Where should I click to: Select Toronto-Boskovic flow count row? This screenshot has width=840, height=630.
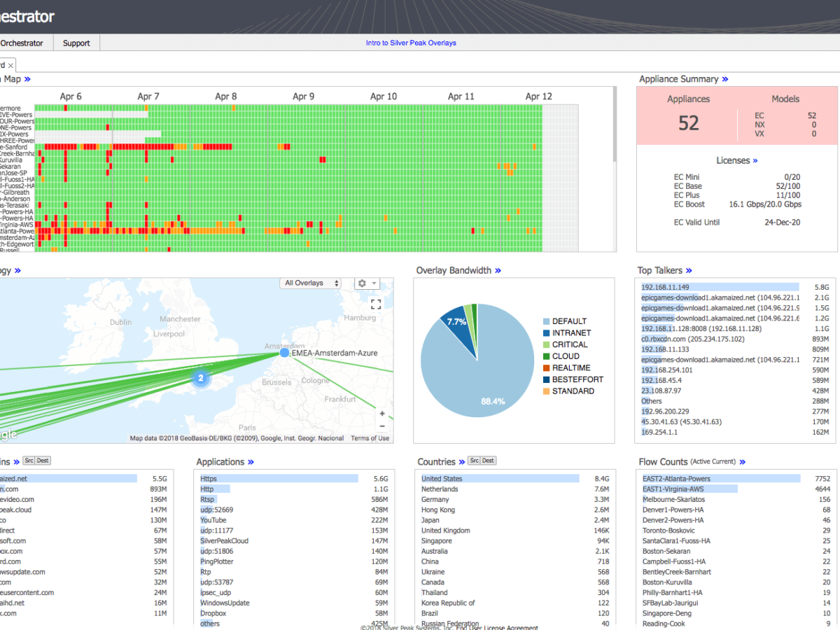[x=736, y=531]
